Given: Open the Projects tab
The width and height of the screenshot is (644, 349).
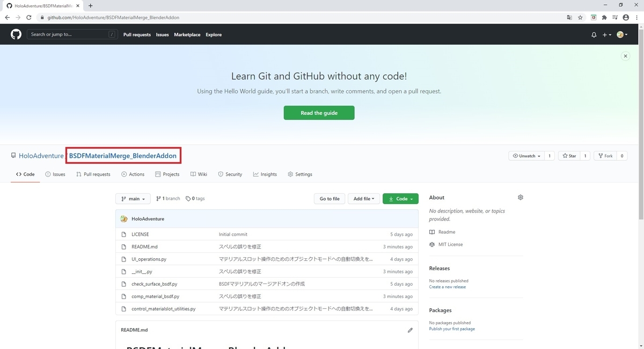Looking at the screenshot, I should (x=167, y=174).
